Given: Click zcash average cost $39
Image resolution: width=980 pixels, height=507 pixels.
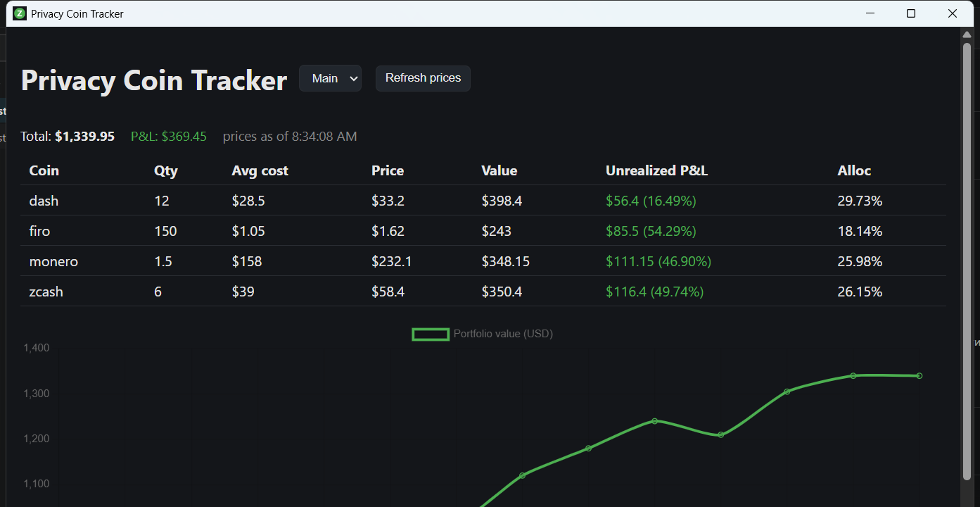Looking at the screenshot, I should (x=243, y=292).
